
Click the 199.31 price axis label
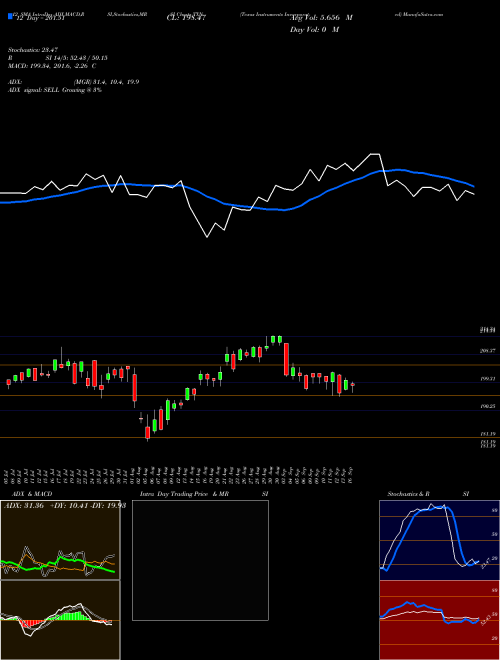click(488, 379)
